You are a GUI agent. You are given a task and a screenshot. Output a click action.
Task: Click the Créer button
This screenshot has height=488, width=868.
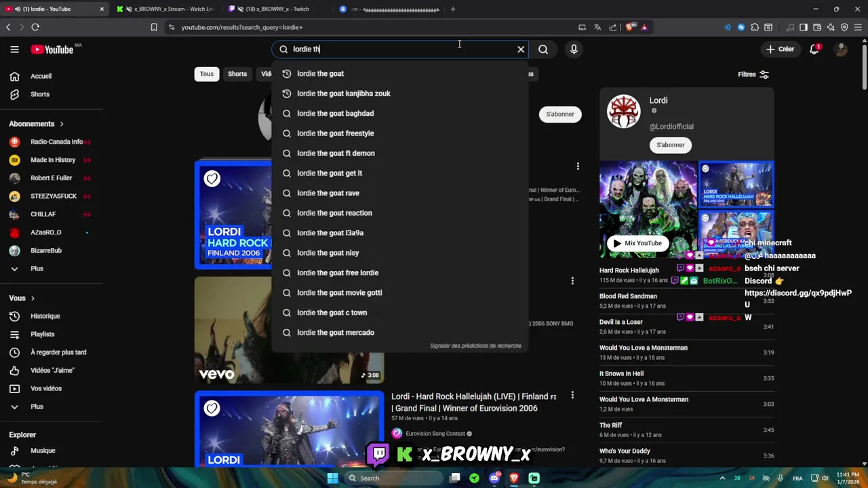tap(780, 49)
